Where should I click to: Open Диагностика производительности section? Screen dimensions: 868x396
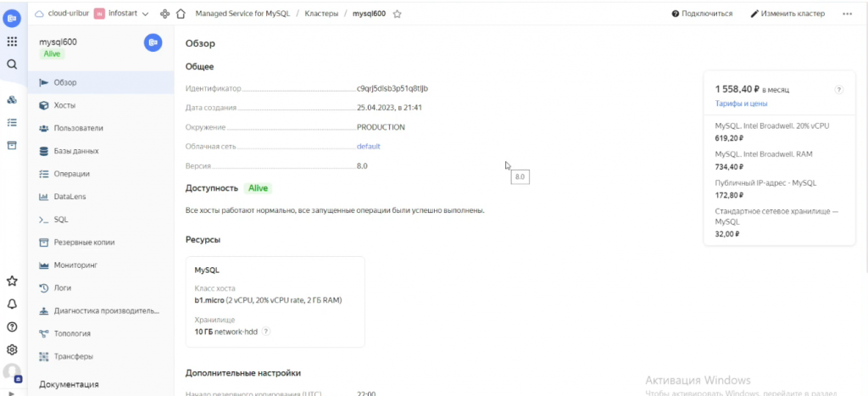pos(101,310)
